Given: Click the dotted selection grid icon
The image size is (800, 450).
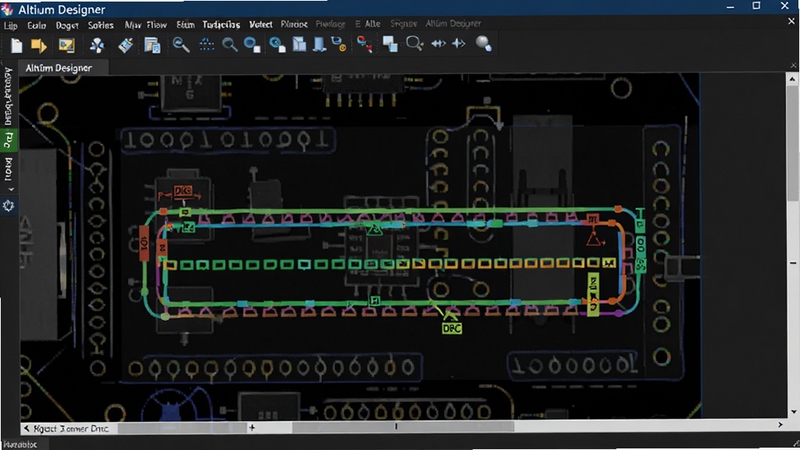Looking at the screenshot, I should 207,45.
